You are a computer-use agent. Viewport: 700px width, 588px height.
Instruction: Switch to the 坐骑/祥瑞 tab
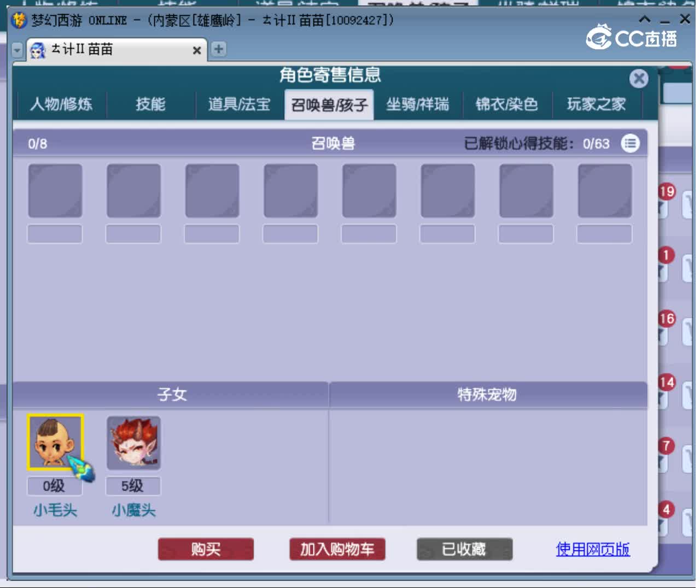click(x=418, y=104)
